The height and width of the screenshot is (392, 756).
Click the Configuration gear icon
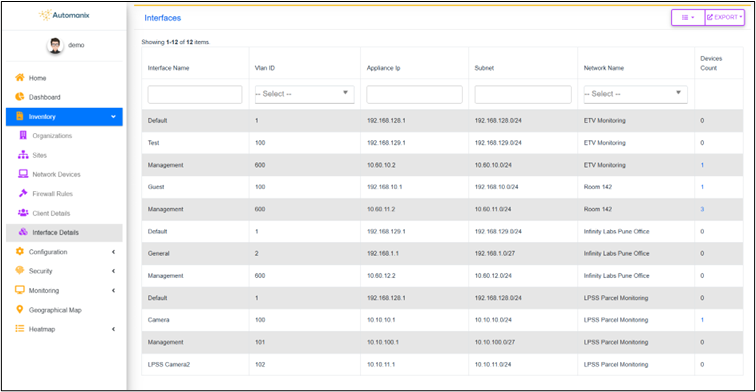pyautogui.click(x=20, y=251)
